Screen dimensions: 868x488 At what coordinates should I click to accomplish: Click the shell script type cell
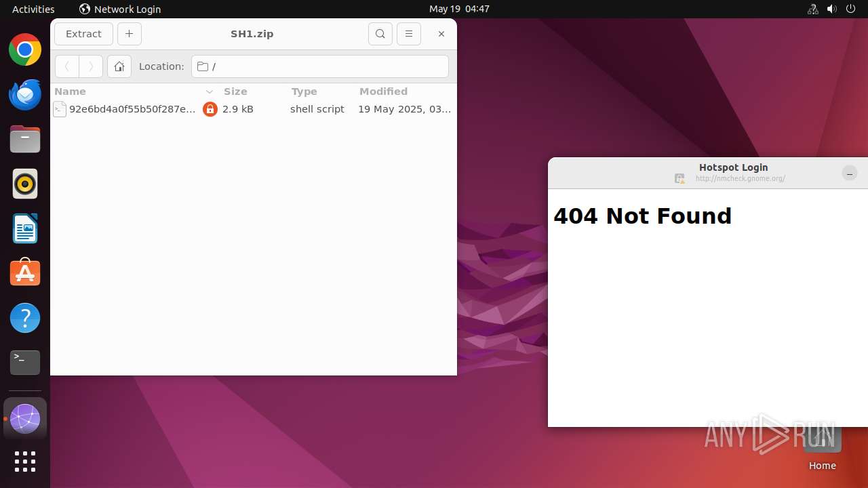tap(317, 109)
